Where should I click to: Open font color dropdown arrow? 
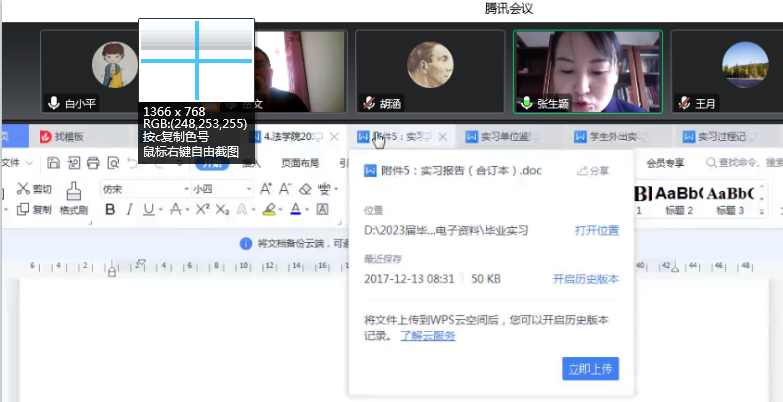click(x=307, y=210)
